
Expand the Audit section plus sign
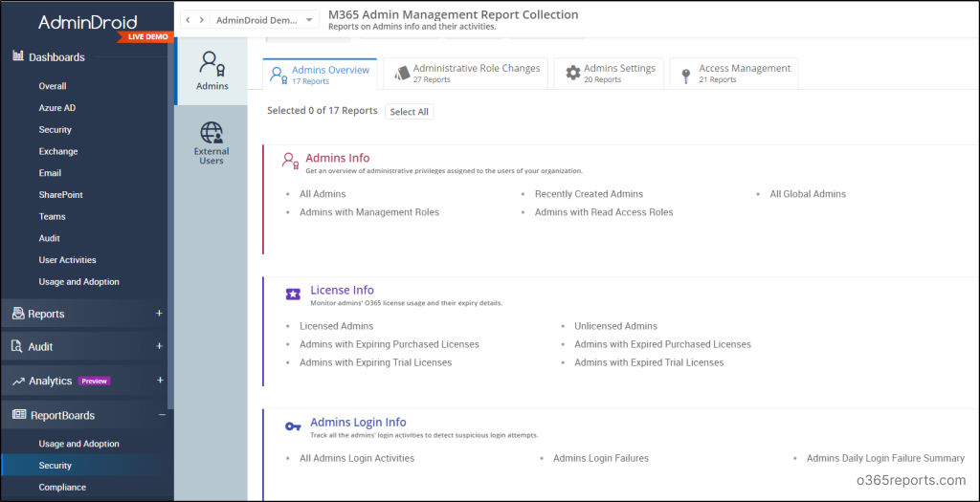coord(160,346)
